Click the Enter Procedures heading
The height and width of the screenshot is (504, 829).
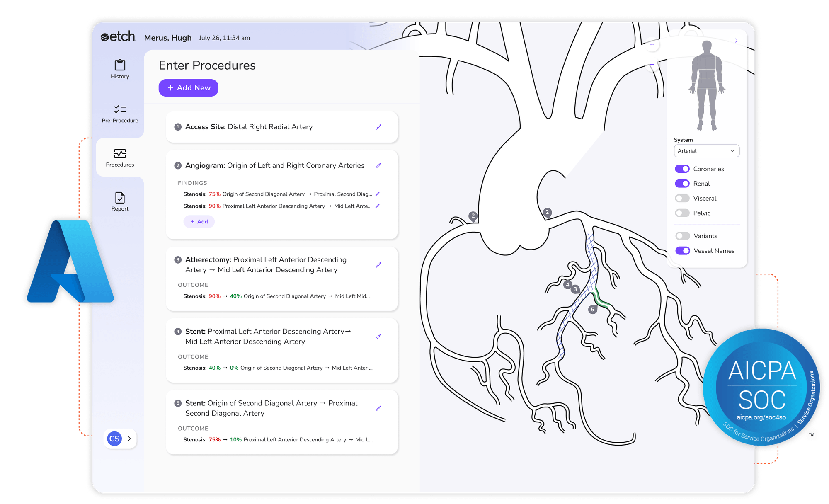[x=207, y=65]
